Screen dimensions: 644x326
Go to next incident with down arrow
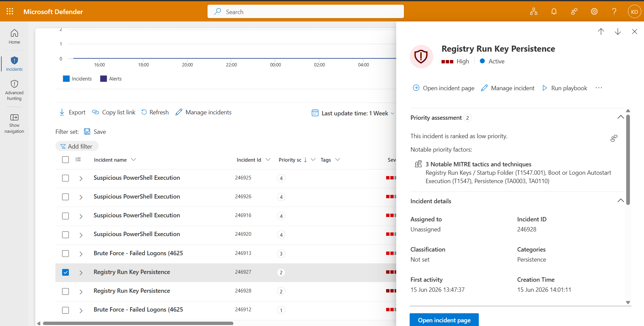617,32
